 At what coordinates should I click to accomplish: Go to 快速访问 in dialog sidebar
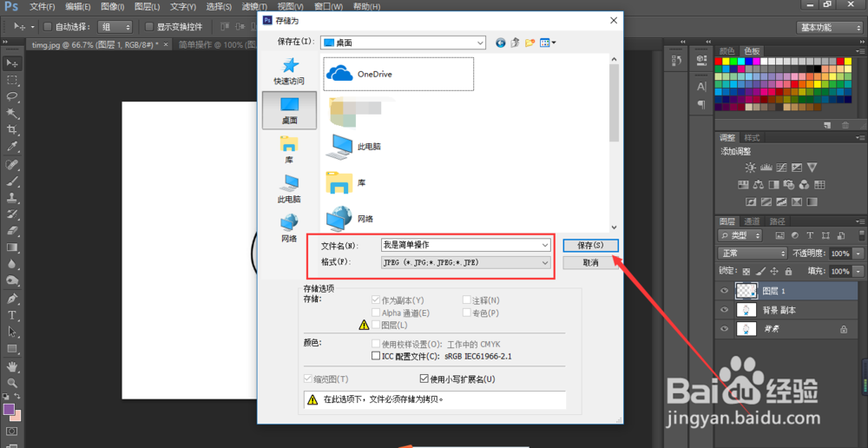coord(289,71)
